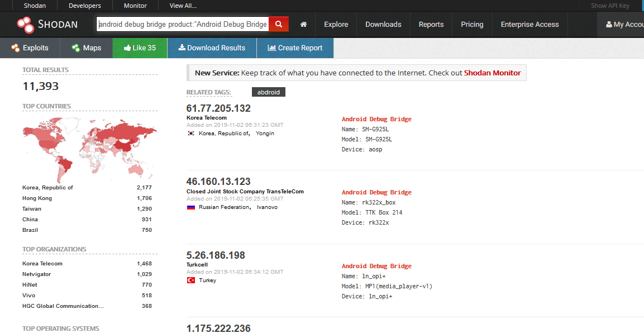The width and height of the screenshot is (644, 333).
Task: Click the Russian Federation flag icon
Action: [x=190, y=207]
